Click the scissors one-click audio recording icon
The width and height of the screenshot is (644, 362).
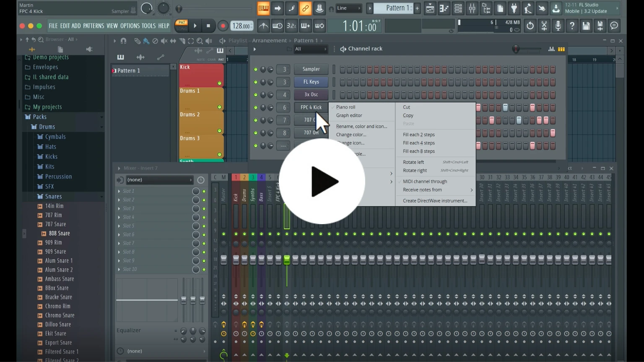(544, 26)
